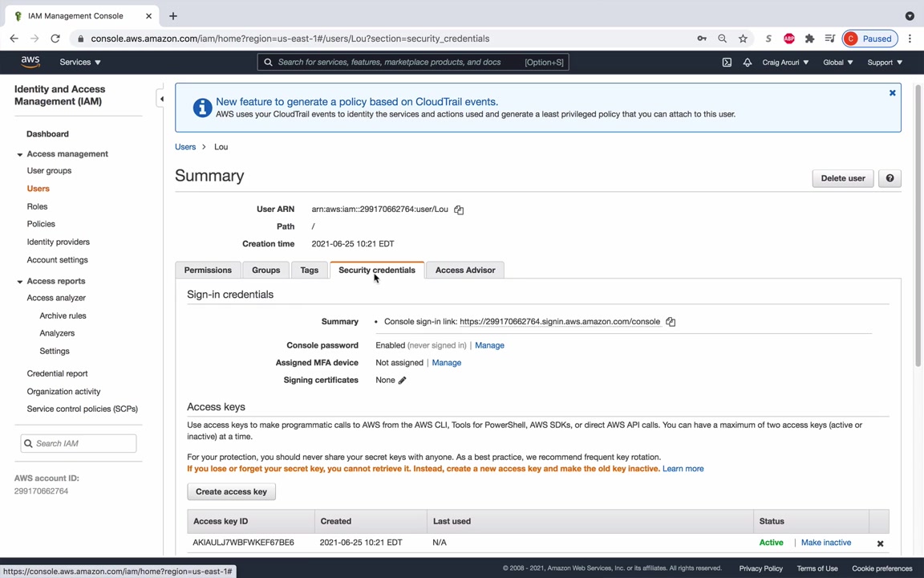Screen dimensions: 924x578
Task: Collapse the IAM navigation sidebar
Action: point(161,99)
